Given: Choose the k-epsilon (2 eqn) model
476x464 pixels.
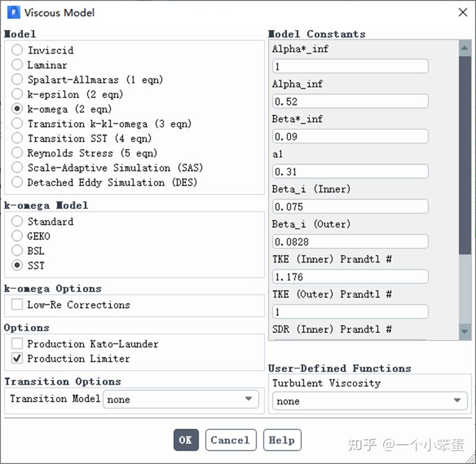Looking at the screenshot, I should [x=18, y=94].
